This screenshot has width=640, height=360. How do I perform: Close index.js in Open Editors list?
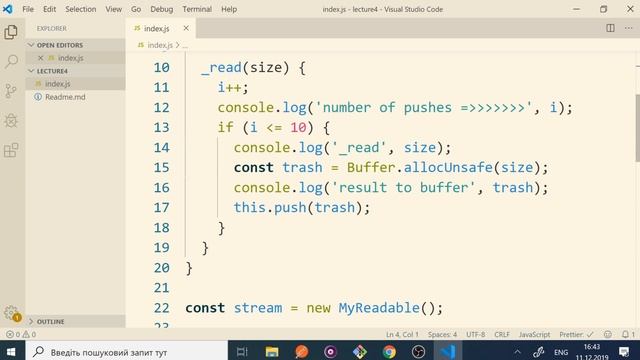click(40, 58)
